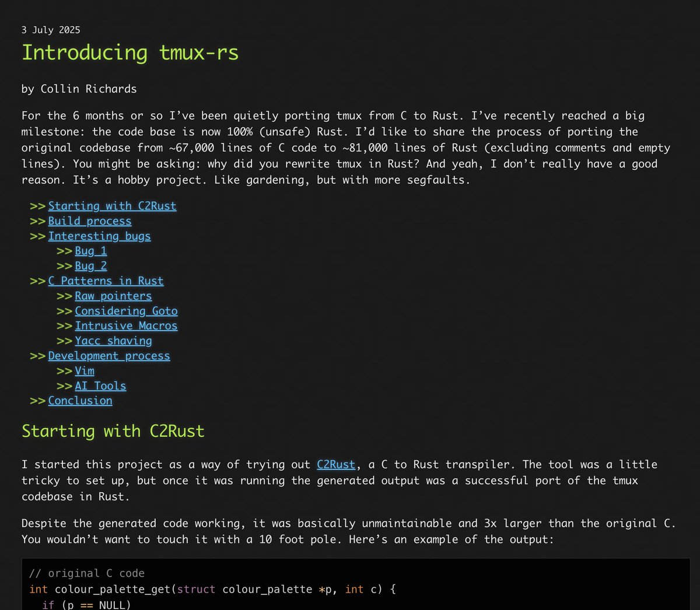Go to AI Tools subsection
This screenshot has width=700, height=610.
100,386
